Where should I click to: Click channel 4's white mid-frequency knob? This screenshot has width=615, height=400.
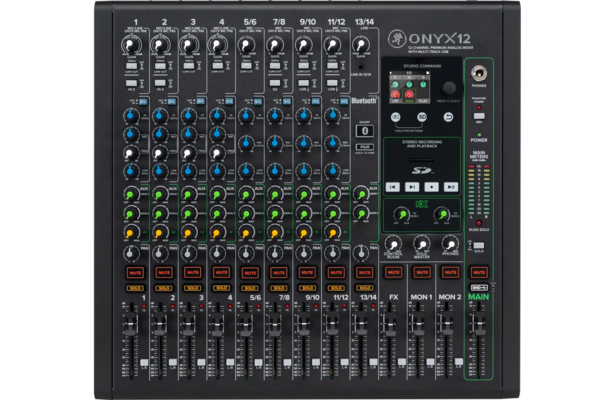point(217,153)
